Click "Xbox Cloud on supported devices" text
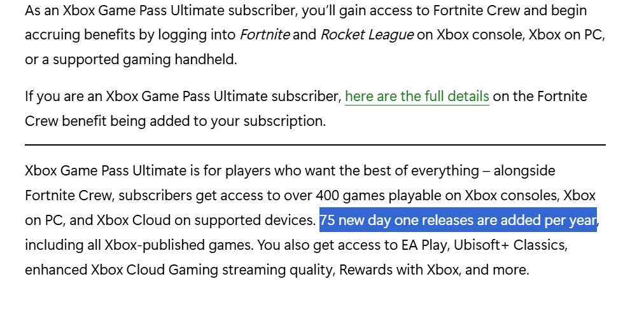The height and width of the screenshot is (321, 644). [205, 221]
